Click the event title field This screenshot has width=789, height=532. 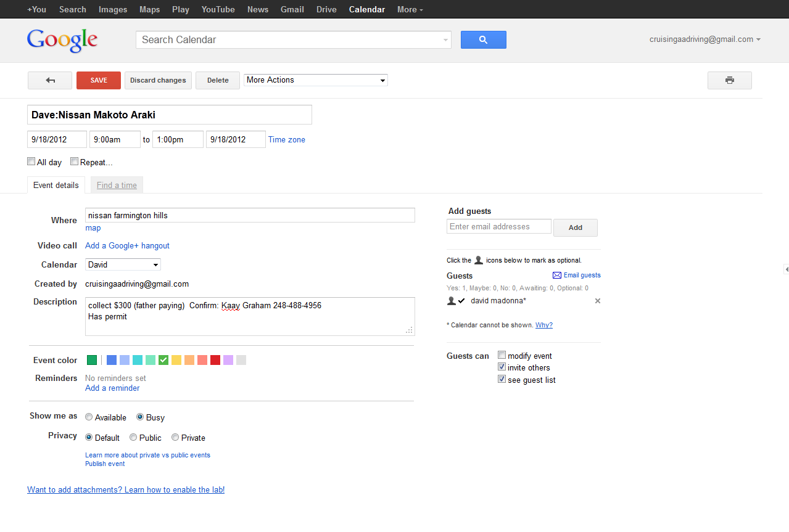point(170,115)
